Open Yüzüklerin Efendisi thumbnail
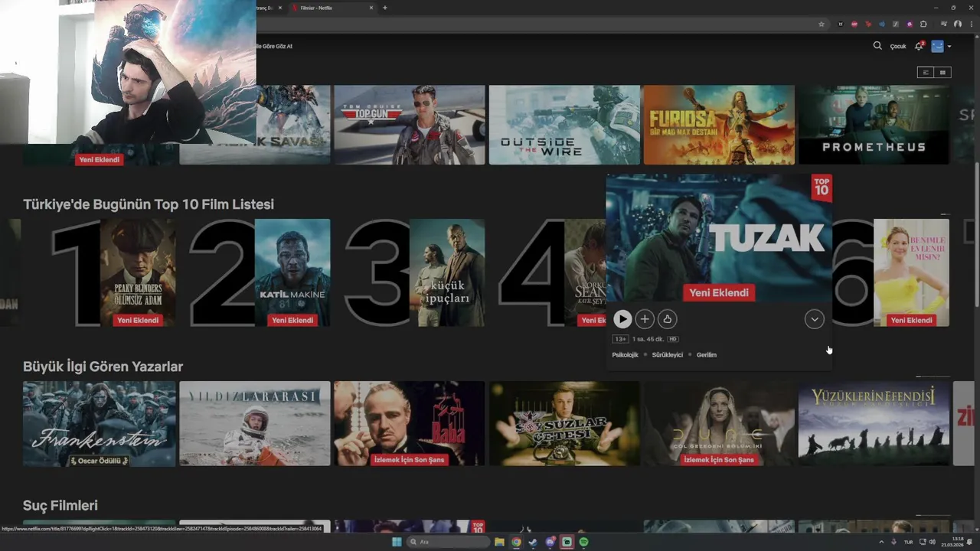Screen dimensions: 980x551 [x=874, y=423]
